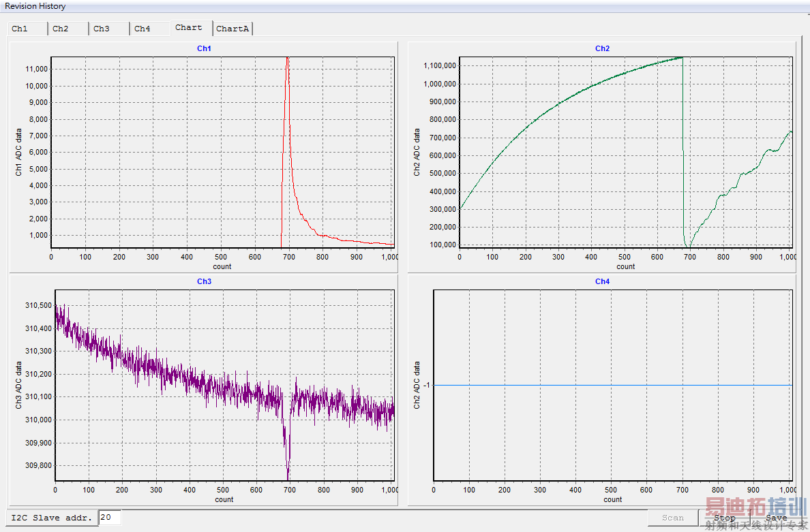The width and height of the screenshot is (810, 532).
Task: Switch to the Ch1 tab
Action: coord(27,29)
